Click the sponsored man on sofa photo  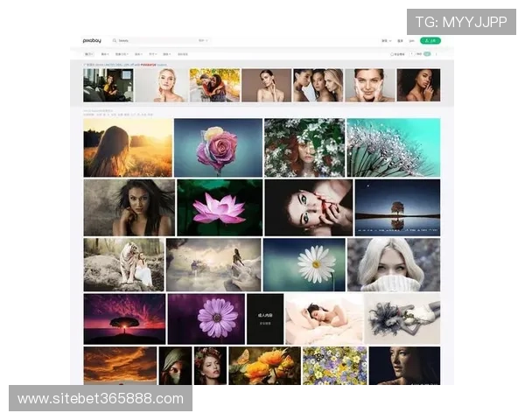click(108, 86)
